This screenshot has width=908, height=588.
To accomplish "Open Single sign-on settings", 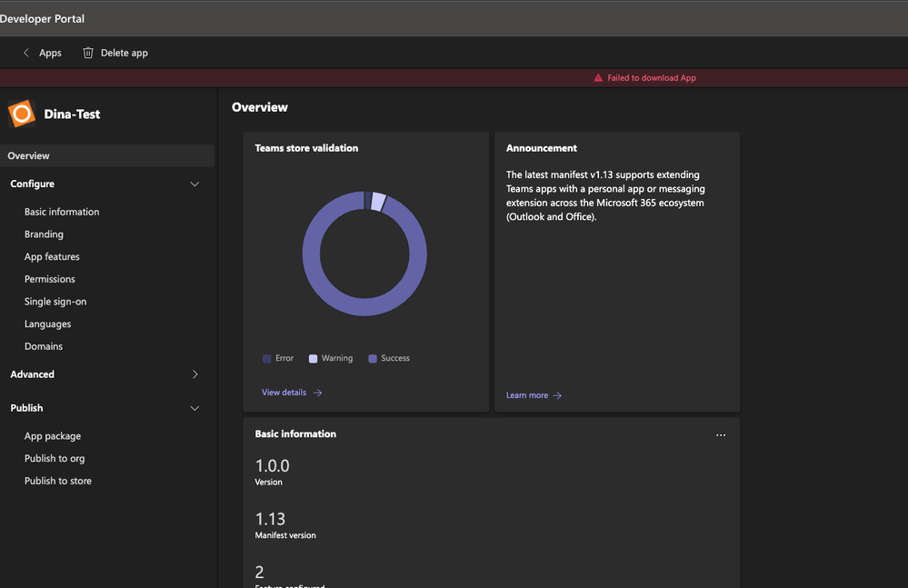I will [55, 302].
